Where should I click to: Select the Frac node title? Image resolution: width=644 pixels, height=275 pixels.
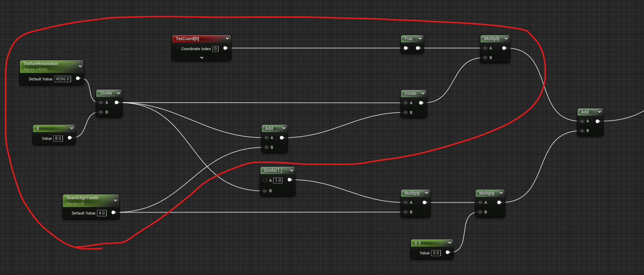pyautogui.click(x=408, y=39)
